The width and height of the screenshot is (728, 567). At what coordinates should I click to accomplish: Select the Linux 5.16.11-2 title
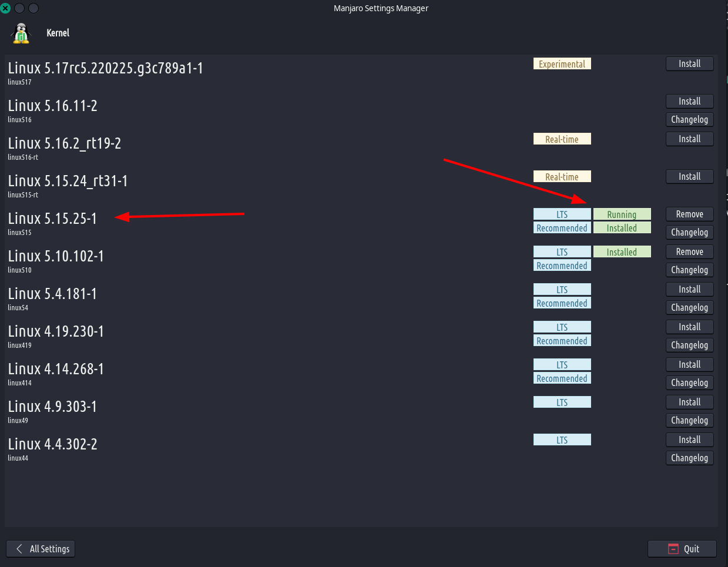[53, 106]
